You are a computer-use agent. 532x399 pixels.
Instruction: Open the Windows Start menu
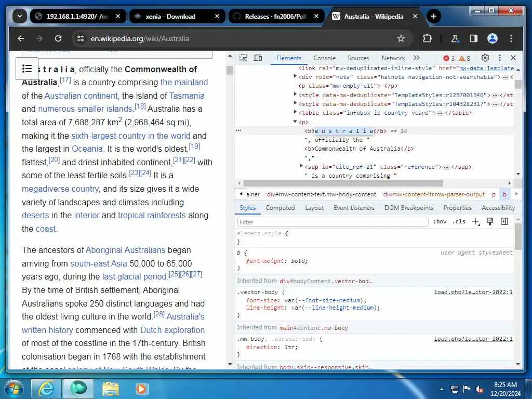[14, 389]
